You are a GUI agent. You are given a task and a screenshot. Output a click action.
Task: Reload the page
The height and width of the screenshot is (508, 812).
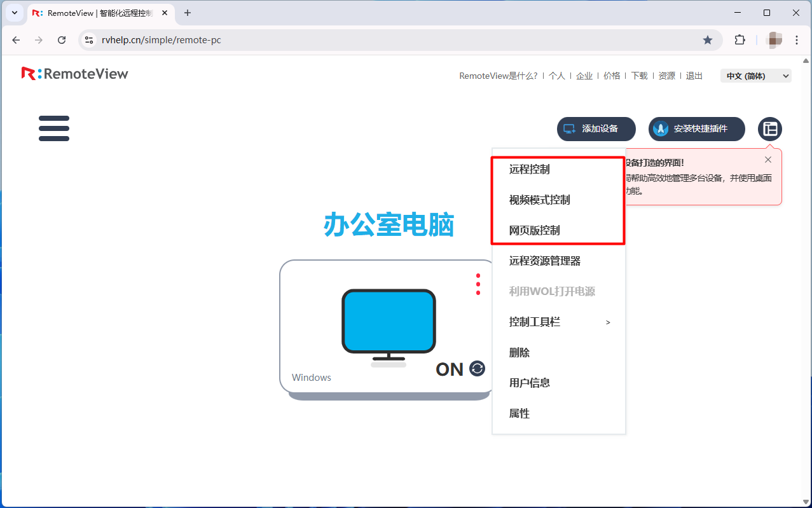tap(62, 40)
